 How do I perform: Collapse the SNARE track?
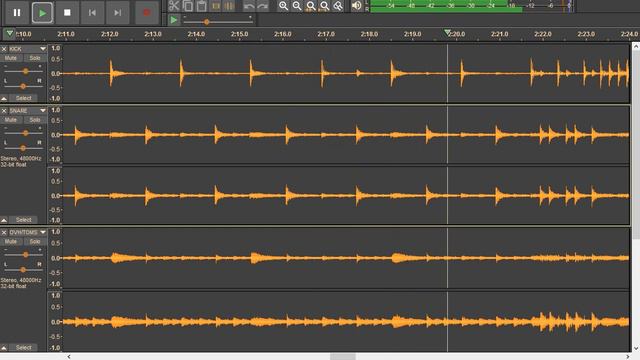tap(4, 220)
